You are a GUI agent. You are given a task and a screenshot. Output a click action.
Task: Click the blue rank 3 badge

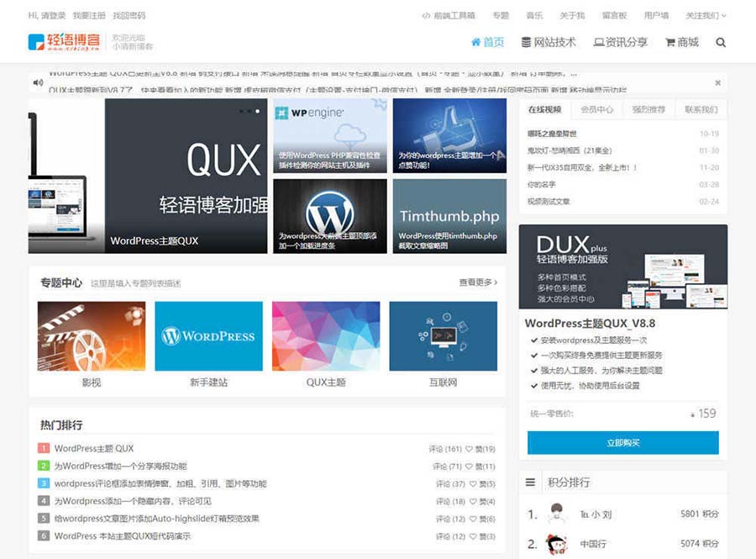[44, 483]
